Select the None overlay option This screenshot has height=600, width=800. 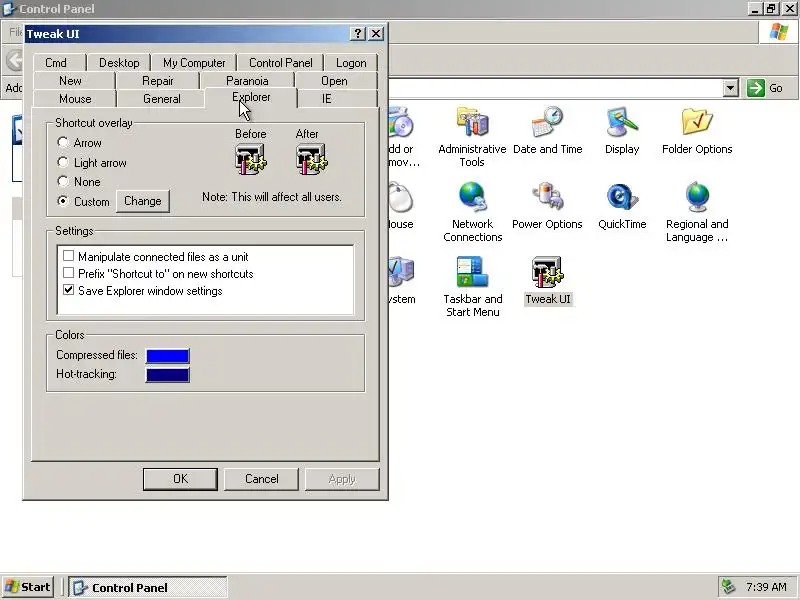tap(63, 182)
